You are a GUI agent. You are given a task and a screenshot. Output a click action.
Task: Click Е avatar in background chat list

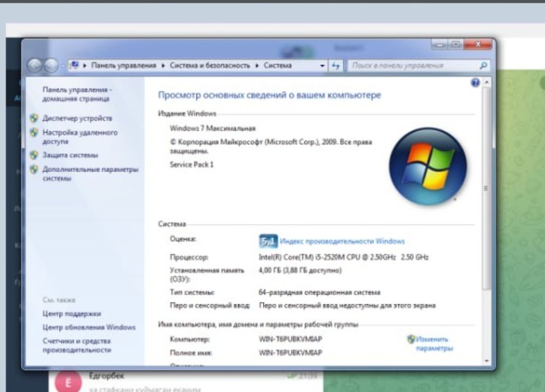(68, 382)
